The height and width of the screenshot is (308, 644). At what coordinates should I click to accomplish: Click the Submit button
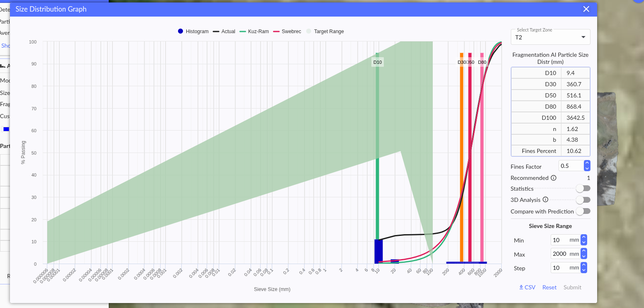tap(572, 287)
